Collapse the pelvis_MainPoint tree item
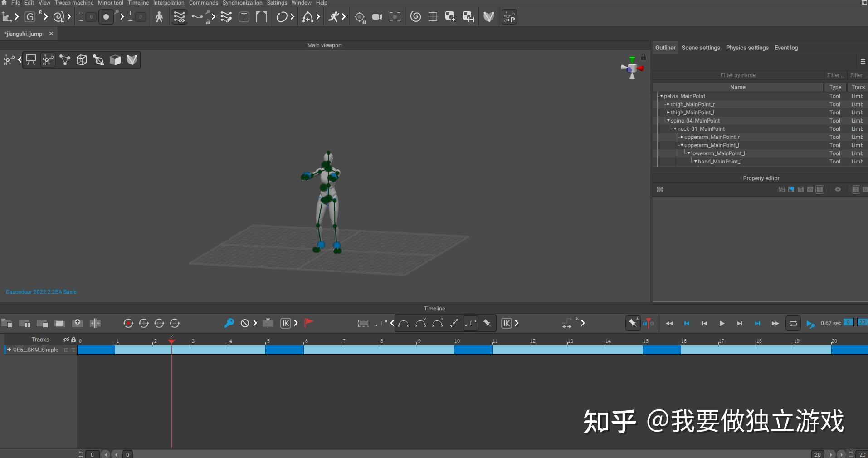 662,96
